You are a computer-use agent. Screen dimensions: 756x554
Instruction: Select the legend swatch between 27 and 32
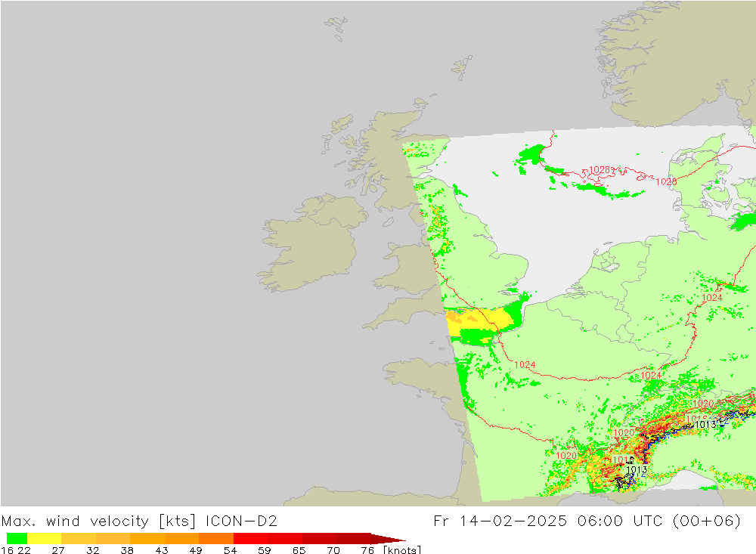coord(79,538)
